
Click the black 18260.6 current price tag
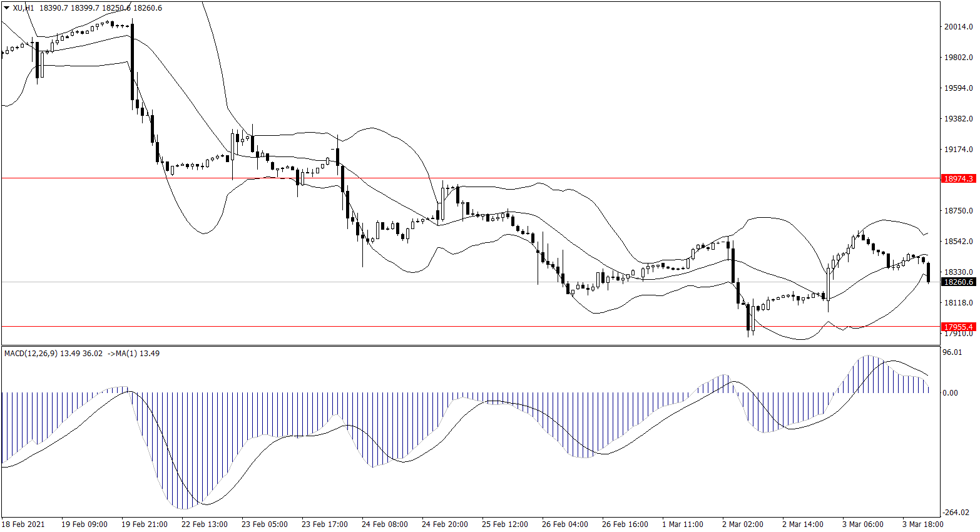click(958, 282)
